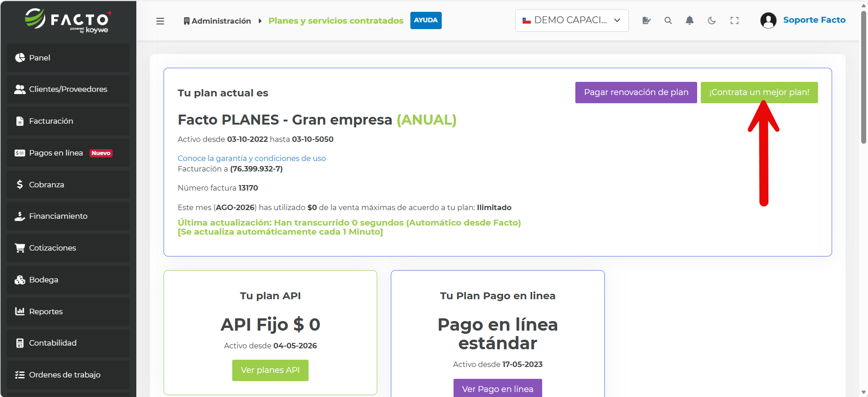The height and width of the screenshot is (397, 868).
Task: Click the scrollbar up arrow
Action: pyautogui.click(x=863, y=5)
